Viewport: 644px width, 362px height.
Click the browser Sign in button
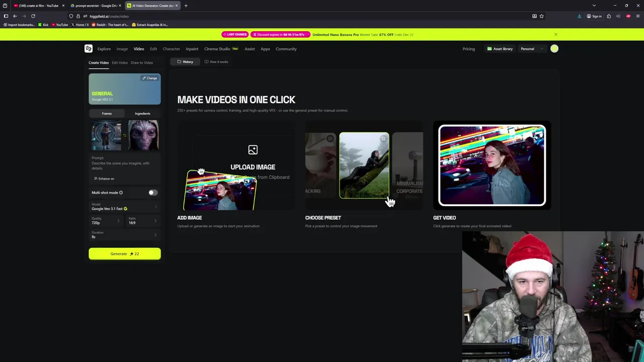click(x=594, y=16)
